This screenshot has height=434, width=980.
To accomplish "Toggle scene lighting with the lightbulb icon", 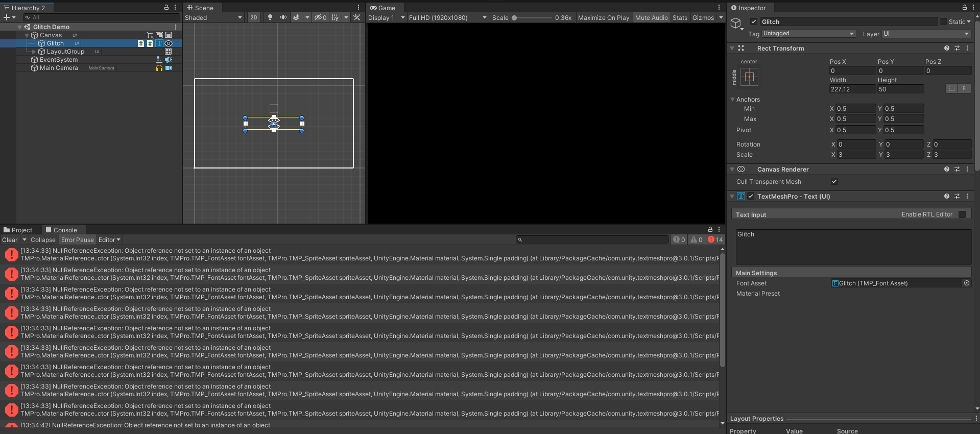I will 270,17.
